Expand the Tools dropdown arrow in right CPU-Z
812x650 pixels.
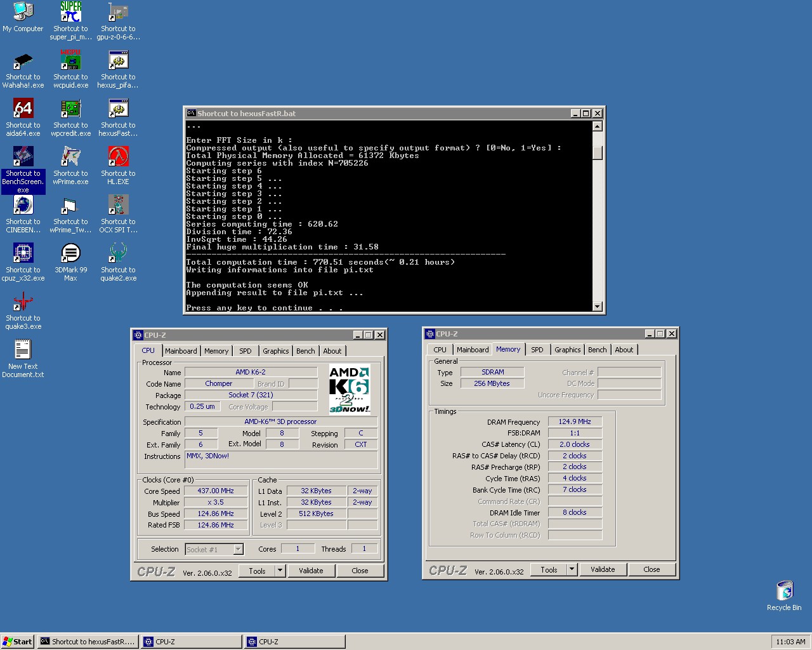pyautogui.click(x=572, y=569)
